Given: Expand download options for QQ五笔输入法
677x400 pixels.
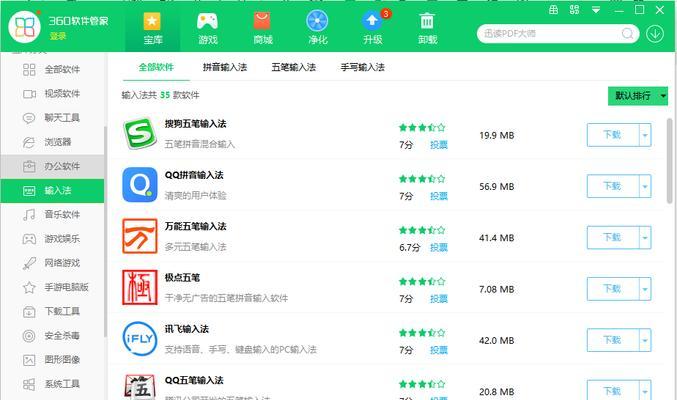Looking at the screenshot, I should 645,390.
